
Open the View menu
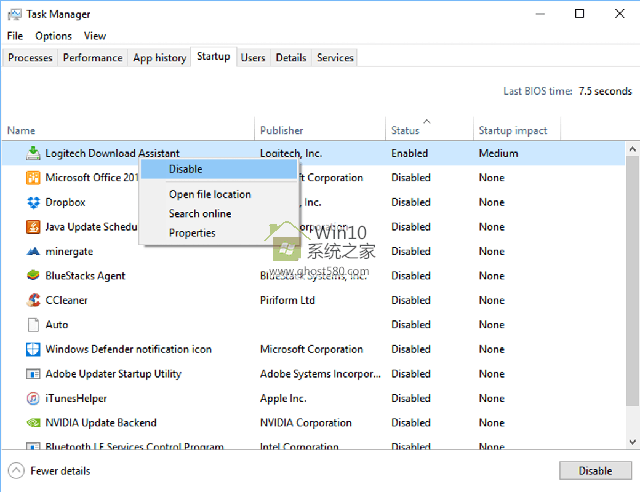pyautogui.click(x=95, y=36)
